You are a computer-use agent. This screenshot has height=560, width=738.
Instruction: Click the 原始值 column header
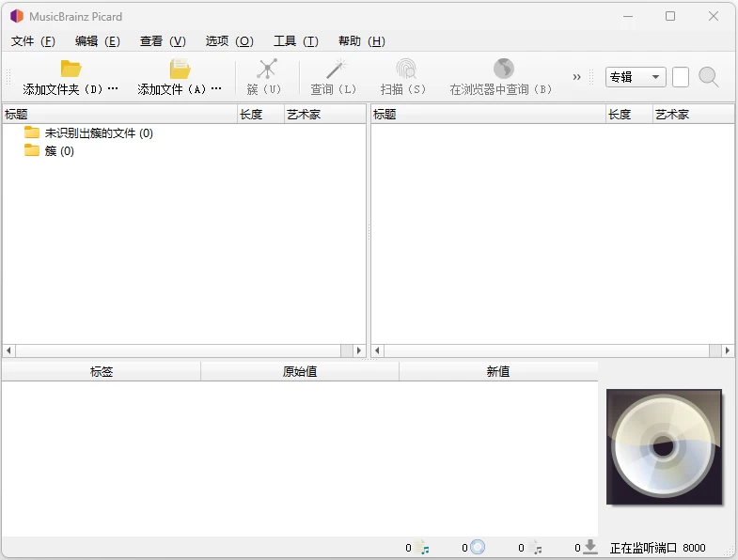click(x=300, y=372)
